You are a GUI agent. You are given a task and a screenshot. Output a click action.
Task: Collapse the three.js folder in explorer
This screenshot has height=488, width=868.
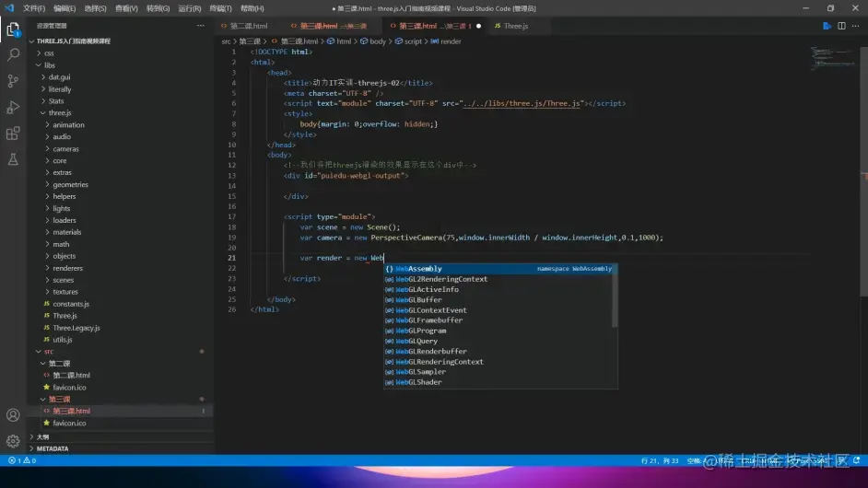click(60, 113)
